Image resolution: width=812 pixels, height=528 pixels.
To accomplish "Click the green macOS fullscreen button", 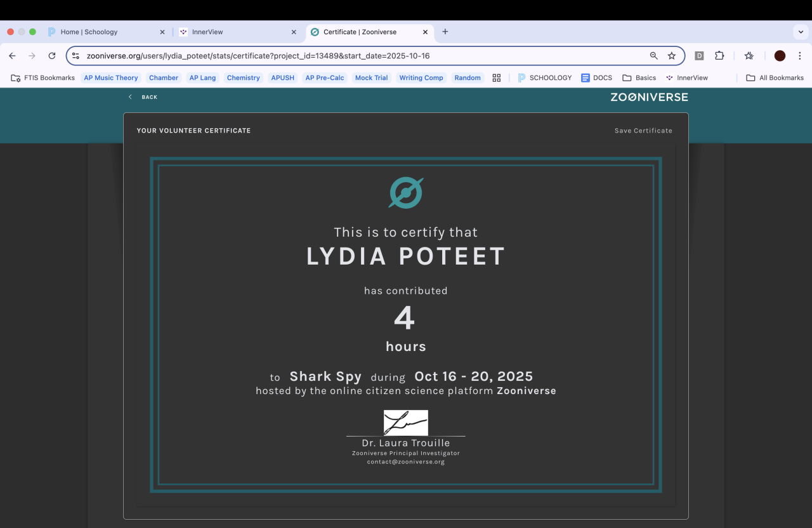I will 33,32.
